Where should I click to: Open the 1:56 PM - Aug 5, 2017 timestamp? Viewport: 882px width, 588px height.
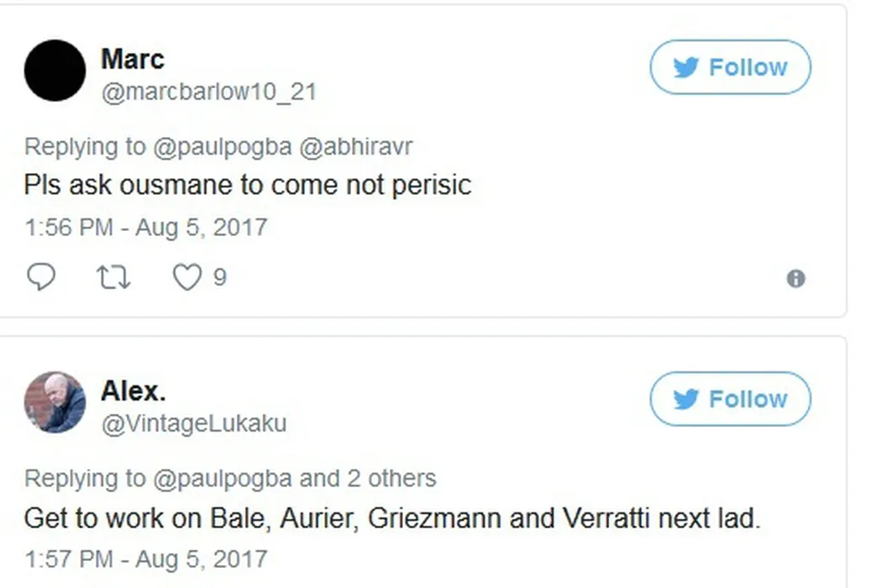click(x=145, y=227)
